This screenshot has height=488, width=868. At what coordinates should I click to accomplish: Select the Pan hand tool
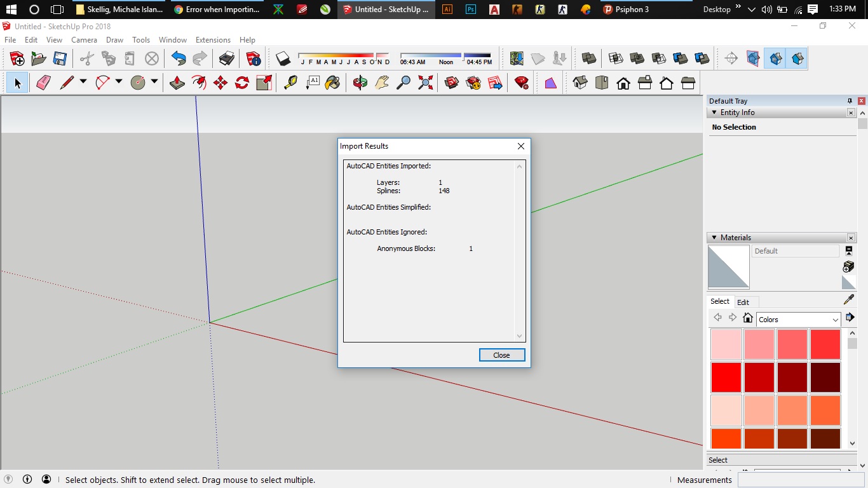pyautogui.click(x=382, y=83)
